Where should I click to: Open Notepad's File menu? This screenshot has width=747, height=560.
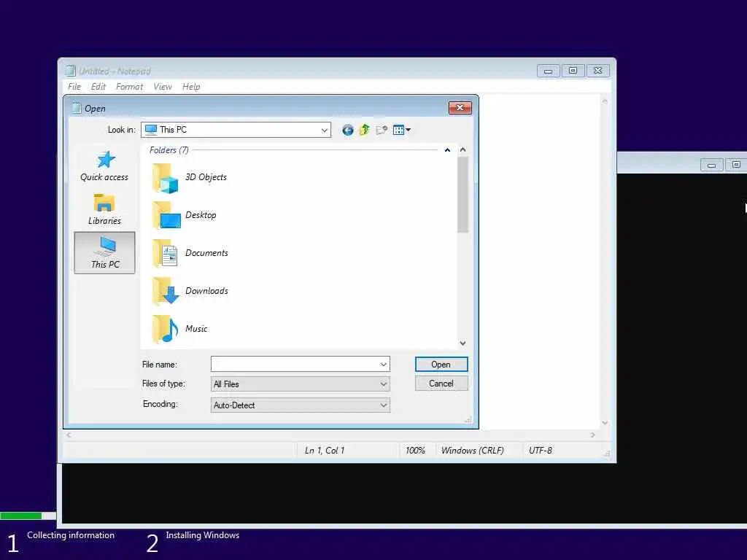[x=74, y=87]
